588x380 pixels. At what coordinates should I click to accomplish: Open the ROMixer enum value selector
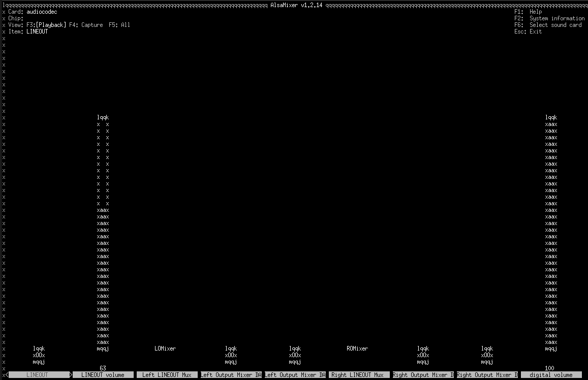coord(357,349)
